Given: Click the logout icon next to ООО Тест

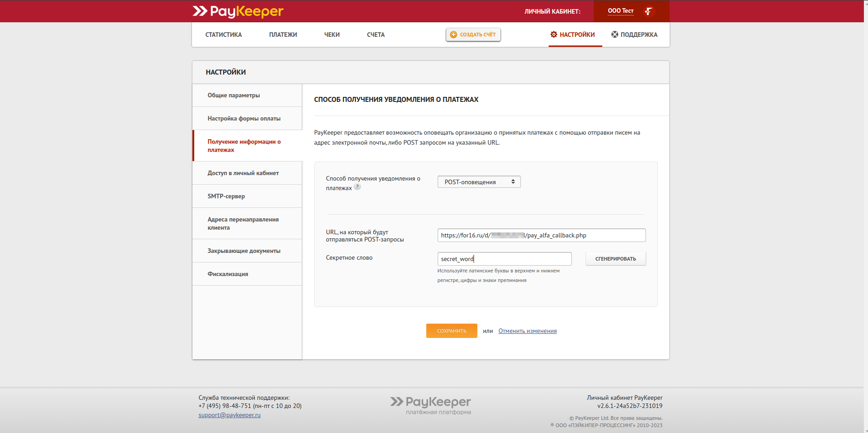Looking at the screenshot, I should [649, 11].
